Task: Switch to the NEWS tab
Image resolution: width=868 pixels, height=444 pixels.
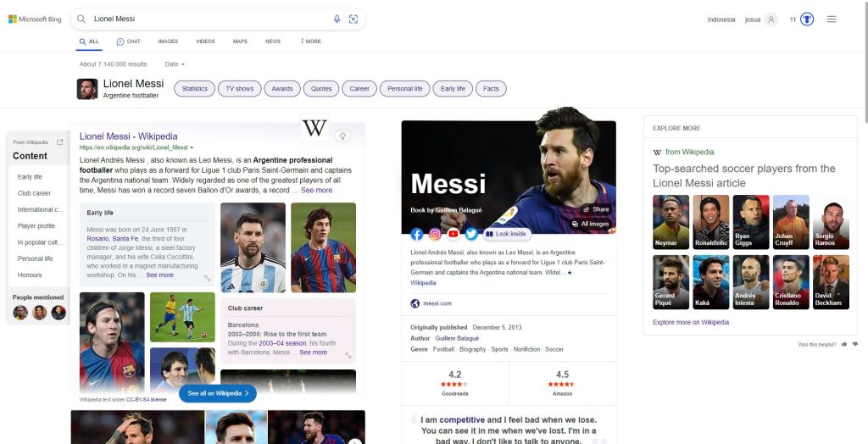Action: [x=273, y=42]
